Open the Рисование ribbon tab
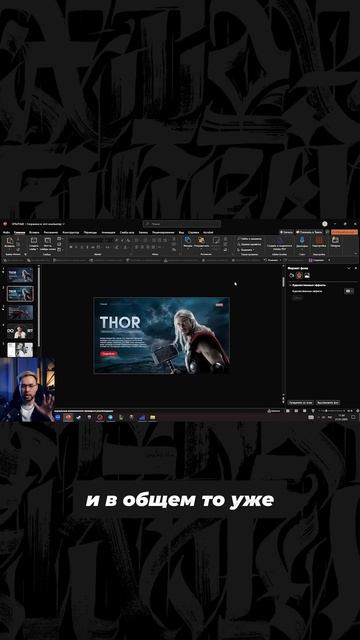Screen dimensions: 360x640 tap(51, 232)
